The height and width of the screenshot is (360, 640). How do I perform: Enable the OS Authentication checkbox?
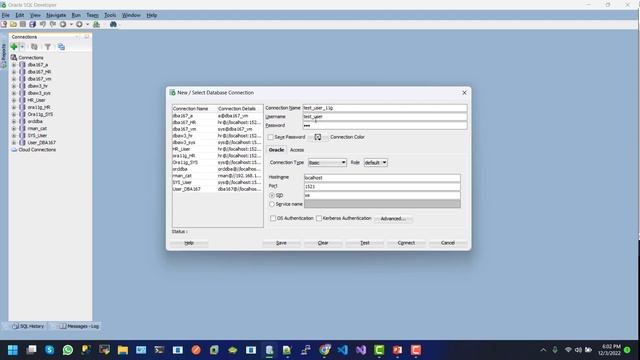coord(273,218)
